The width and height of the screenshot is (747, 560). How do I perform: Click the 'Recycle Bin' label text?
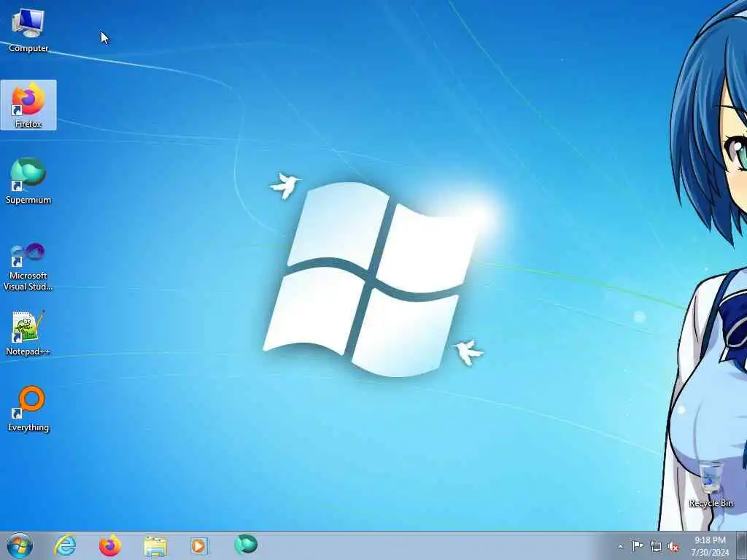click(711, 503)
